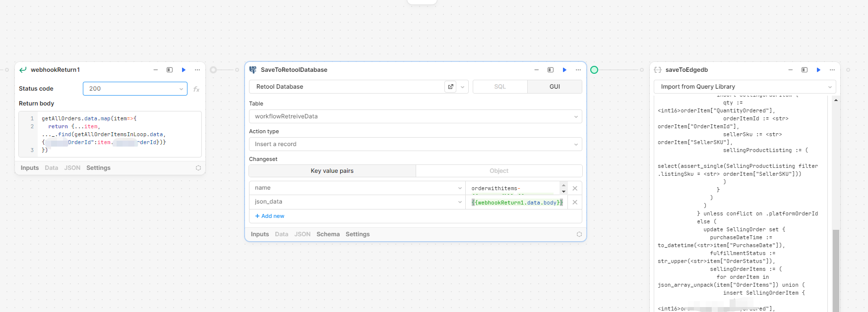Click inside the saveToEdgedb query code
Image resolution: width=868 pixels, height=312 pixels.
(741, 203)
